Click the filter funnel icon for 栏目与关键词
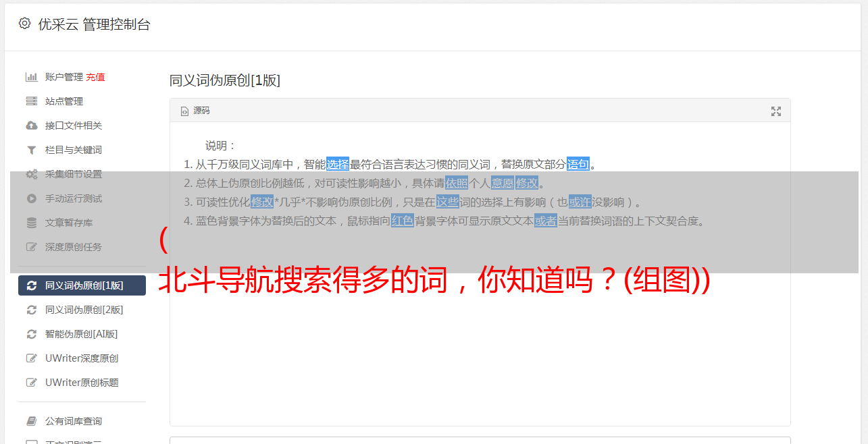The height and width of the screenshot is (444, 868). (x=31, y=150)
